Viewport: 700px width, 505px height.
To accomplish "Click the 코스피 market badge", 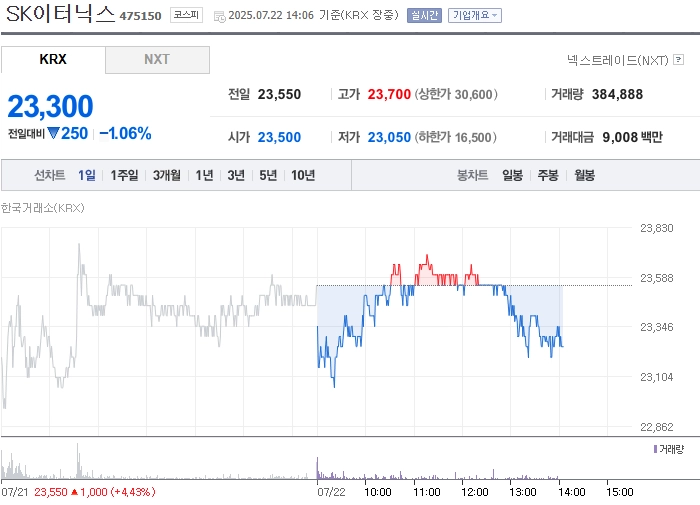I will coord(186,15).
